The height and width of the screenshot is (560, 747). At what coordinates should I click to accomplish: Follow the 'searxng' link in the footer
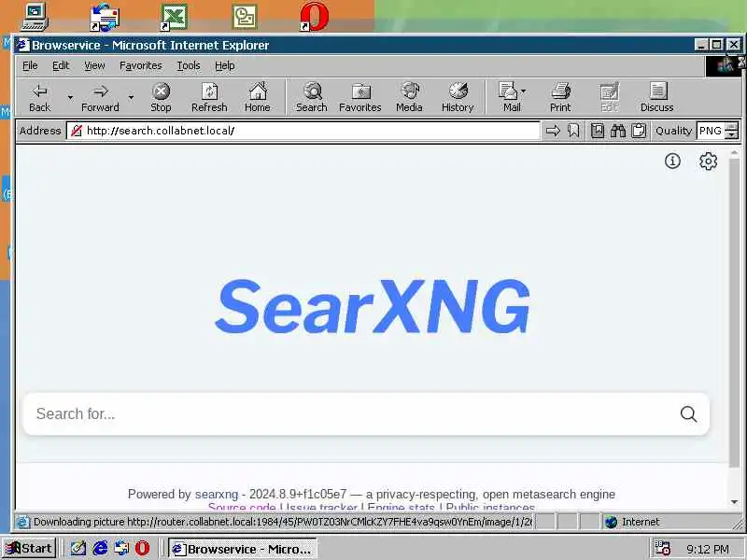tap(217, 495)
